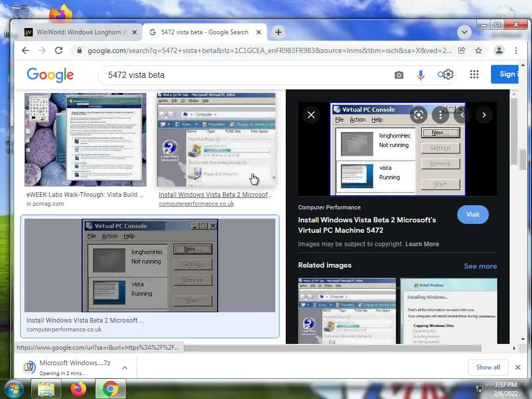Image resolution: width=532 pixels, height=399 pixels.
Task: Switch to Chrome in the taskbar
Action: point(111,389)
